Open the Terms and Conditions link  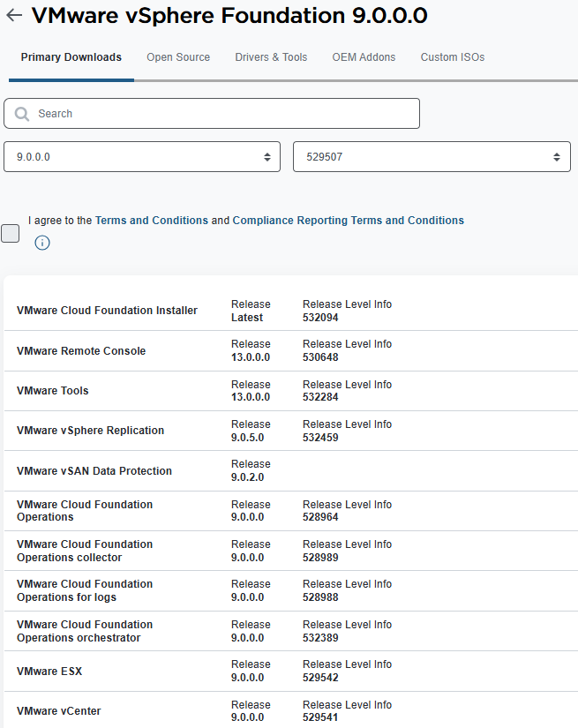click(152, 221)
